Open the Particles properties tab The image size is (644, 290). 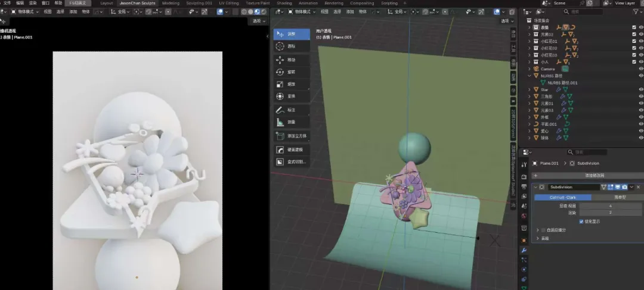(524, 260)
